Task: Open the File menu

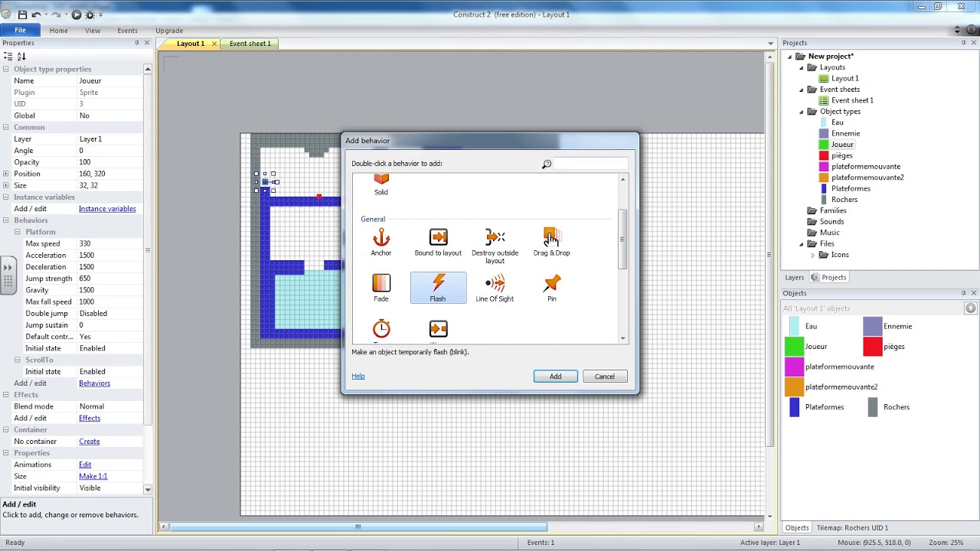Action: tap(20, 31)
